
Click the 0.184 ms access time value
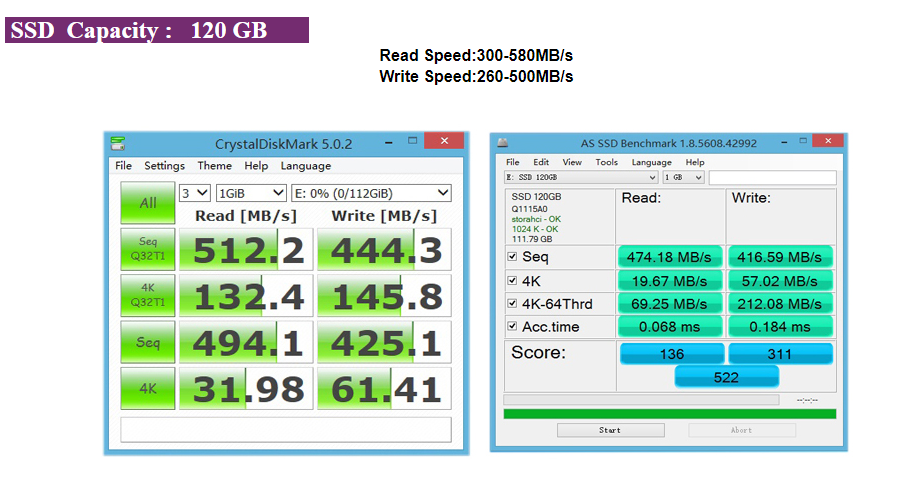pos(780,327)
